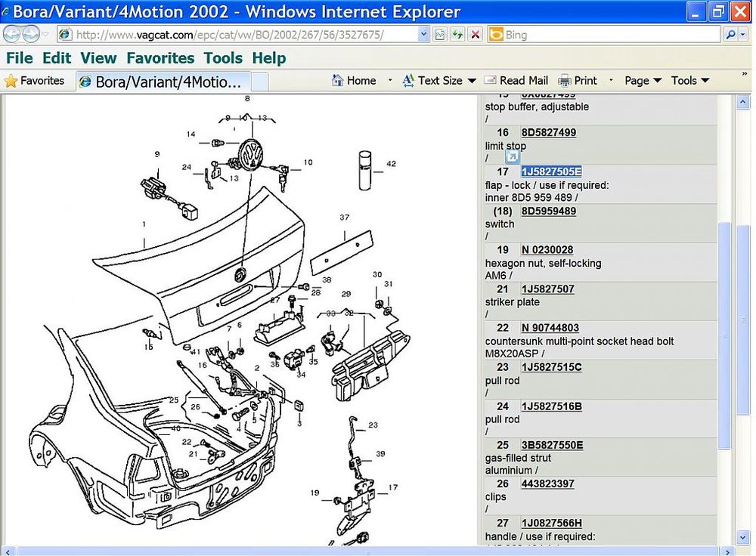Click Read Mail in the toolbar
The width and height of the screenshot is (756, 556).
[516, 81]
